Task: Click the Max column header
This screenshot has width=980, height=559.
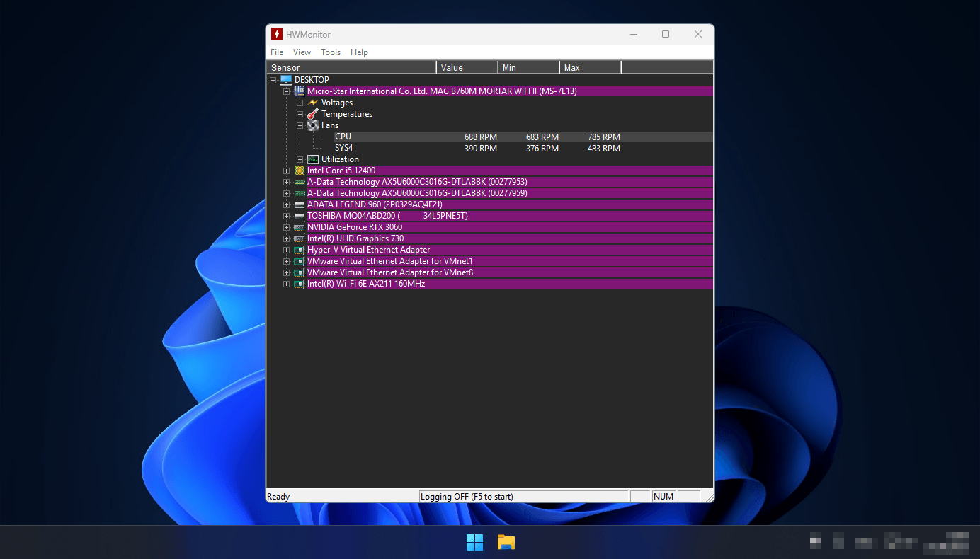Action: click(591, 67)
